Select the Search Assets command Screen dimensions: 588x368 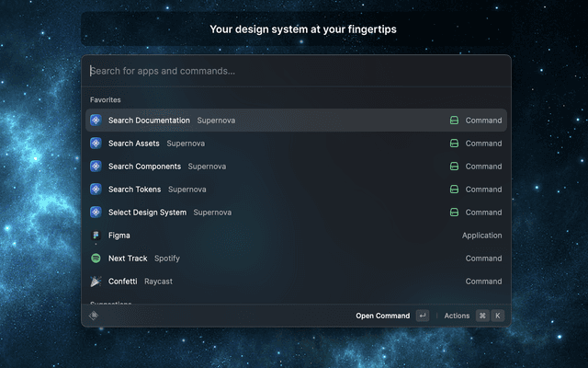134,144
